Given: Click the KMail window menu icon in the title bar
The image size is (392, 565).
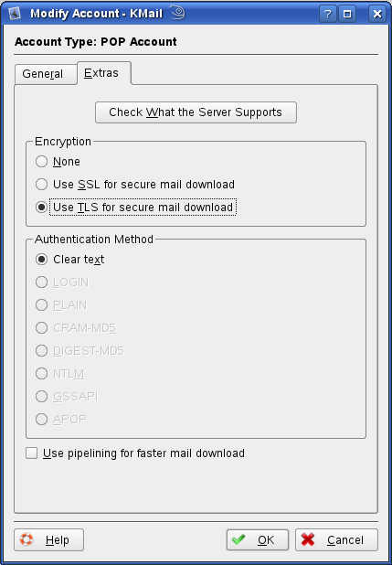Looking at the screenshot, I should pyautogui.click(x=15, y=14).
